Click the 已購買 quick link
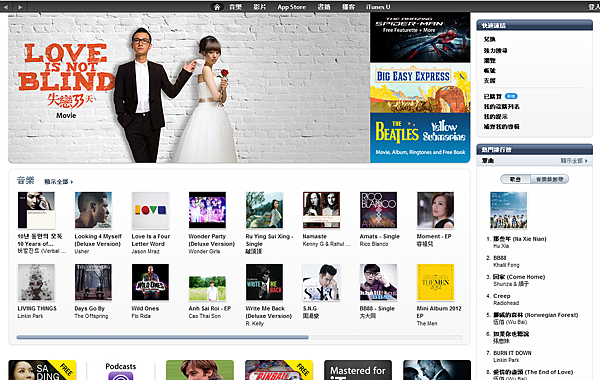This screenshot has width=600, height=380. coord(492,96)
